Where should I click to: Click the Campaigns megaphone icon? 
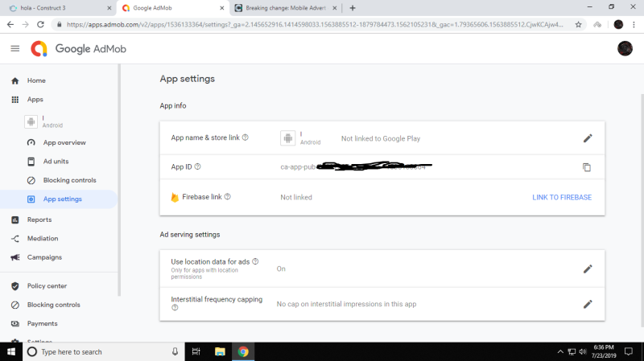(x=15, y=257)
